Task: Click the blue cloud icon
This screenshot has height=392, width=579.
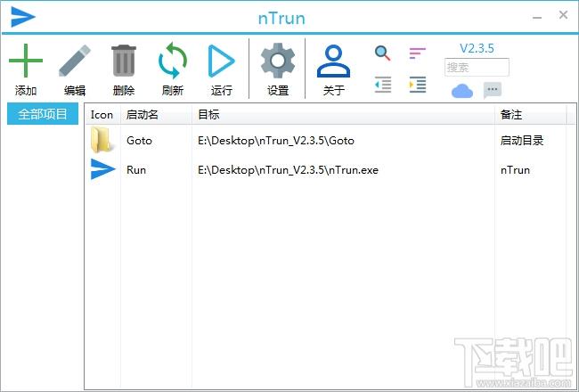Action: pos(462,91)
